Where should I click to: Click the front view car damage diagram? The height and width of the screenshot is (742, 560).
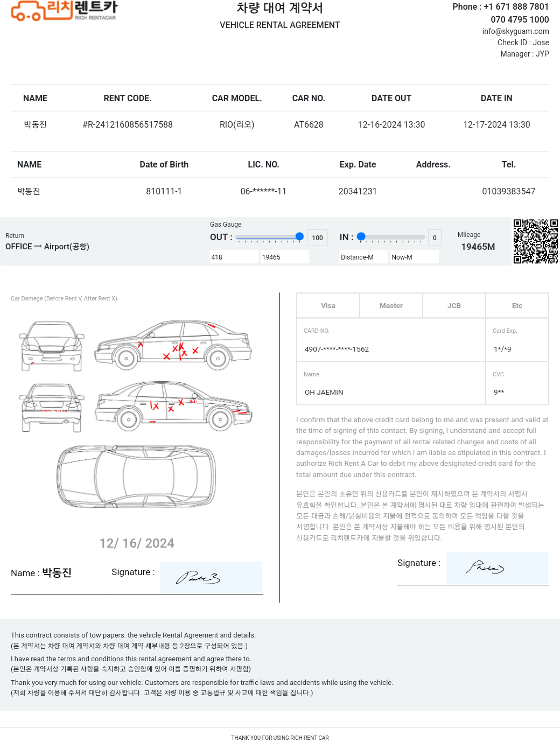tap(52, 346)
